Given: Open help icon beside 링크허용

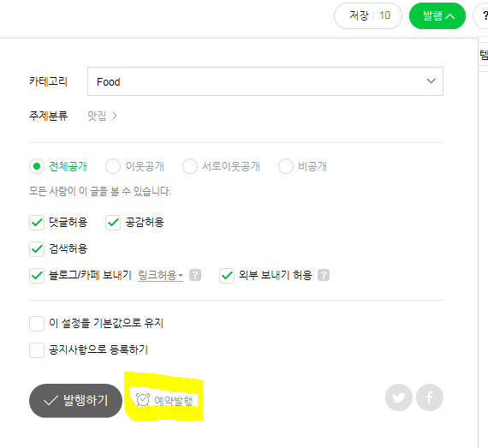Looking at the screenshot, I should (195, 275).
